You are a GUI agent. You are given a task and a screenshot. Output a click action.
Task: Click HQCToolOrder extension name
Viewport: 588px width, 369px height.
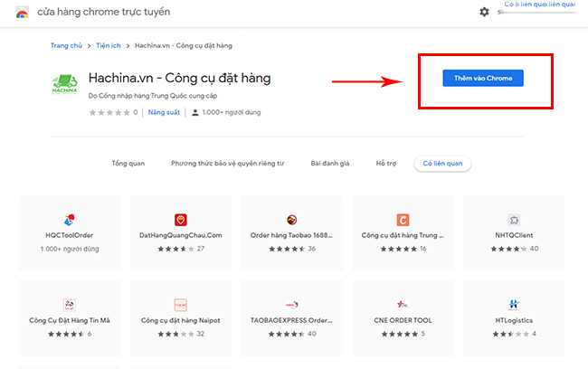click(70, 235)
